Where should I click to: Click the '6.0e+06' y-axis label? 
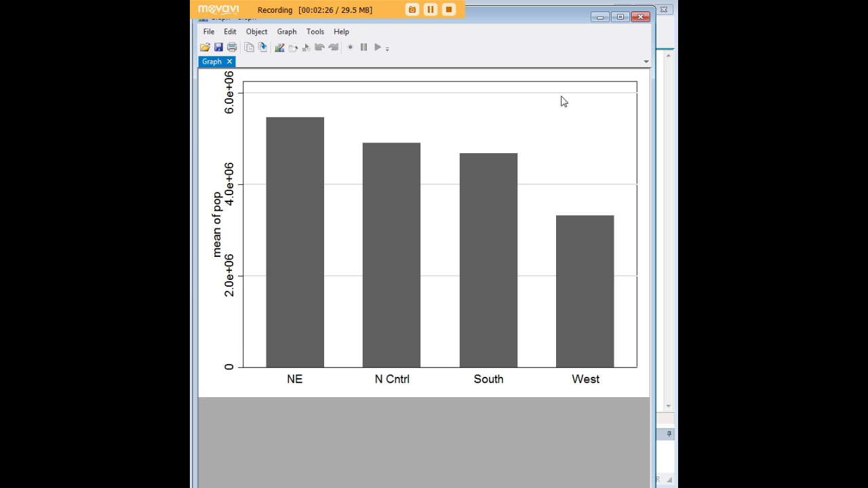229,93
